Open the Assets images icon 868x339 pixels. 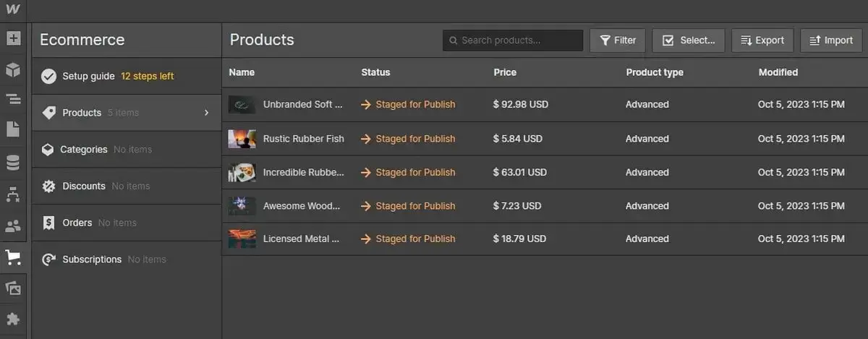tap(13, 288)
